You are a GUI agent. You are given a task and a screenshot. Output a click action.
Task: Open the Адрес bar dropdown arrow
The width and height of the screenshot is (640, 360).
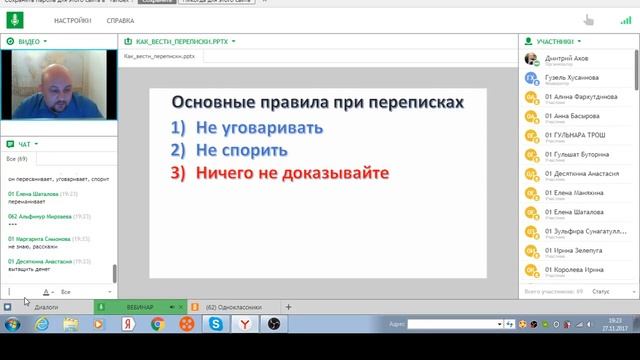(x=500, y=324)
